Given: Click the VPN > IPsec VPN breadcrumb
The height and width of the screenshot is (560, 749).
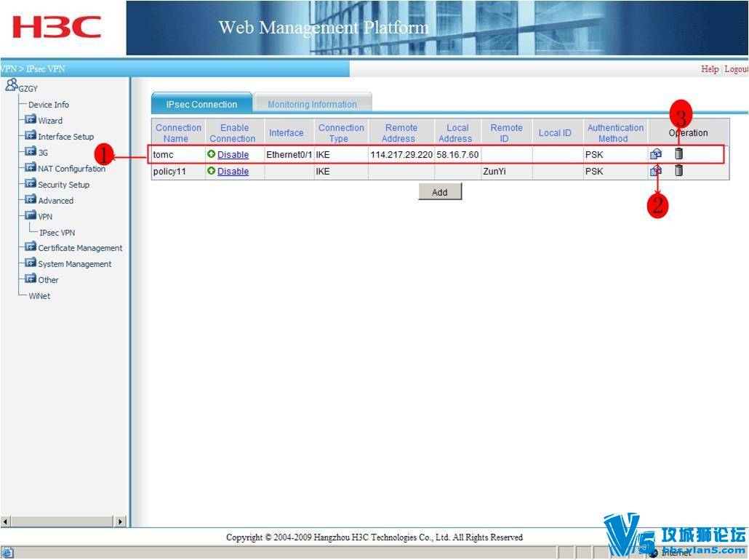Looking at the screenshot, I should [33, 69].
